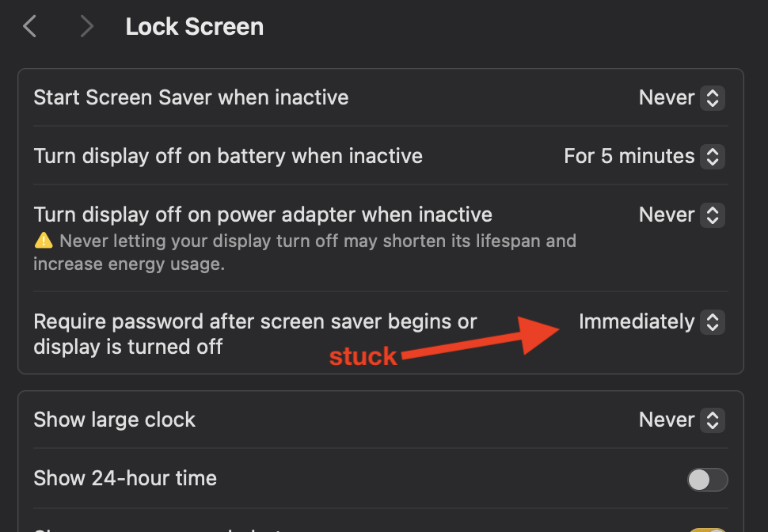Click the stepper beside Start Screen Saver

click(713, 97)
